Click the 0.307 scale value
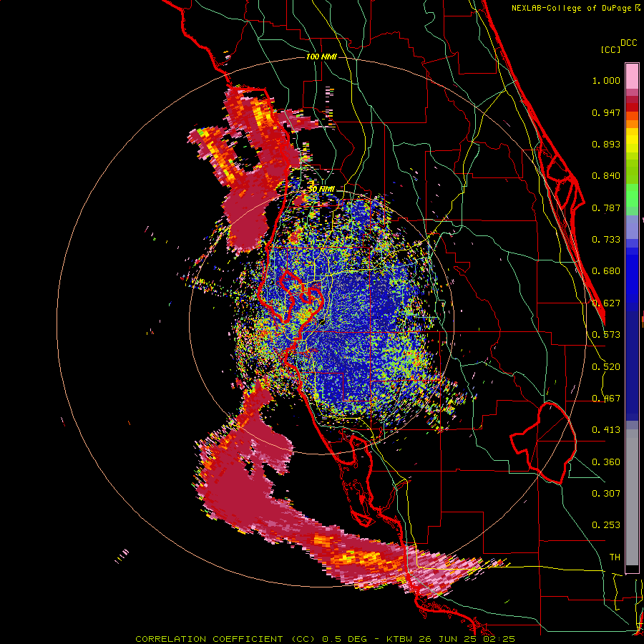Screen dimensions: 644x644 click(606, 493)
